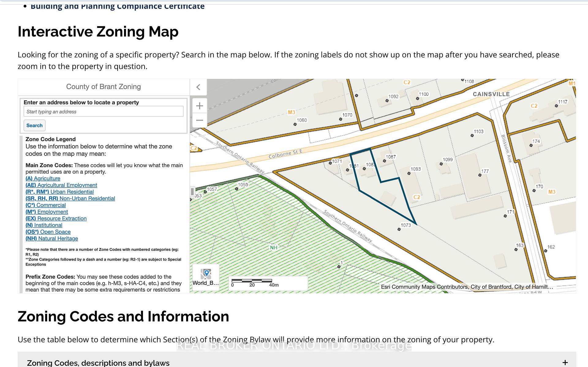Select property marker 171 on map

tap(505, 216)
